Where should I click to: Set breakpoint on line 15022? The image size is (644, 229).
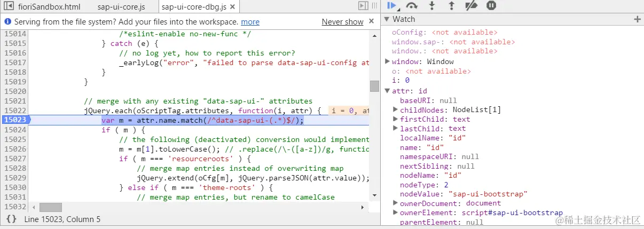(x=14, y=110)
